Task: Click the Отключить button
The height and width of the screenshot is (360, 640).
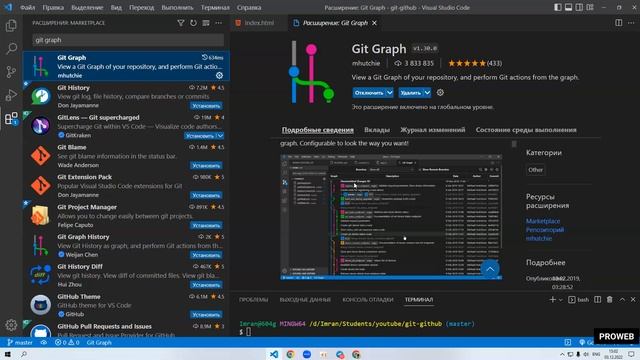Action: [x=369, y=93]
